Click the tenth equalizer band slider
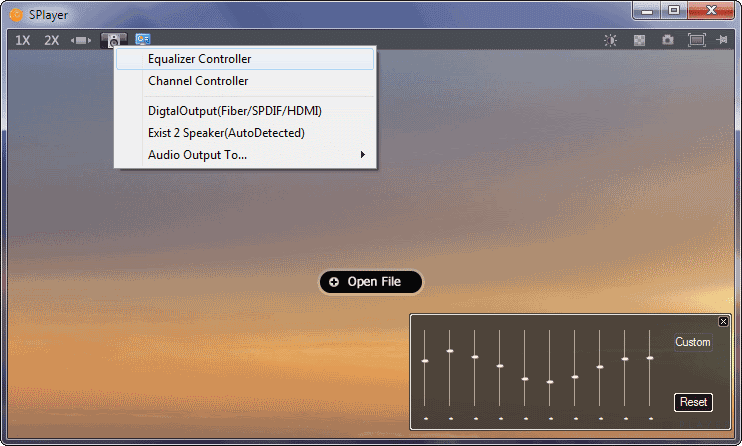Viewport: 742px width, 446px height. [650, 358]
